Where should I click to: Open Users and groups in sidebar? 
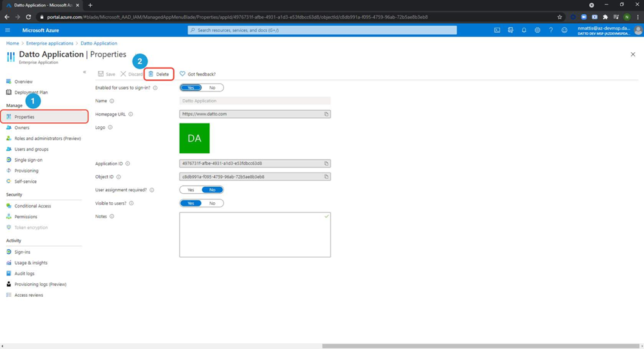(x=31, y=149)
